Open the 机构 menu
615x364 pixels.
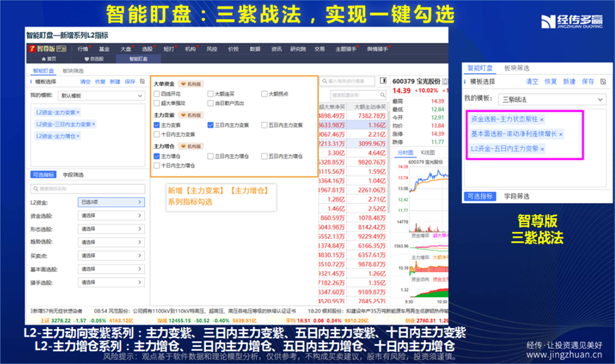click(x=191, y=49)
